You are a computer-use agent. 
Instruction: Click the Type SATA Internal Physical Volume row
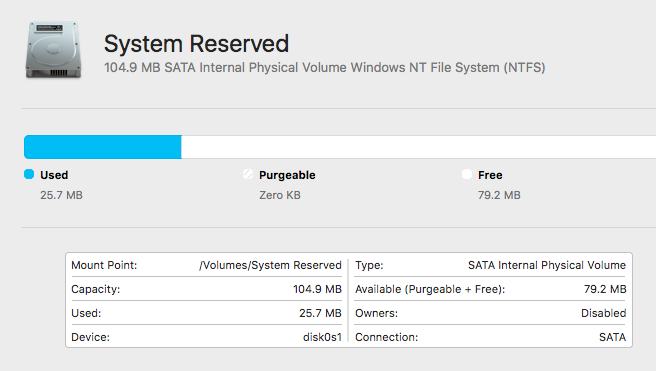(490, 265)
